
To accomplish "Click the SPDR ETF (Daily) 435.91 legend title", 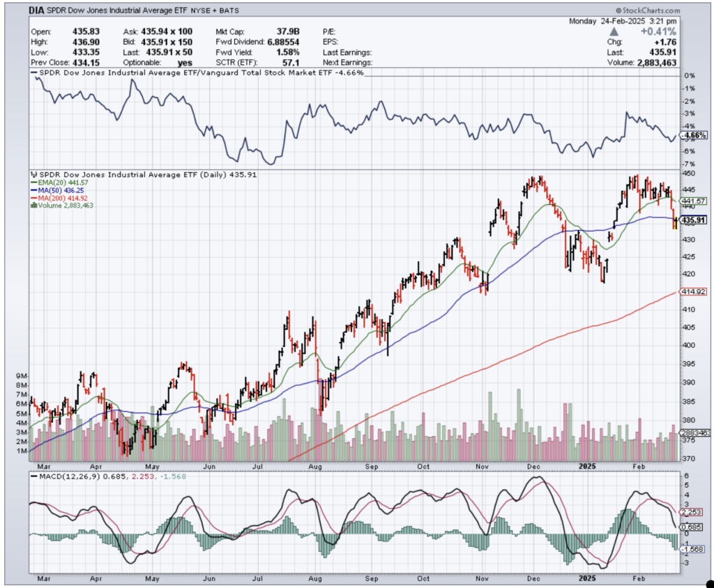I will pos(148,174).
